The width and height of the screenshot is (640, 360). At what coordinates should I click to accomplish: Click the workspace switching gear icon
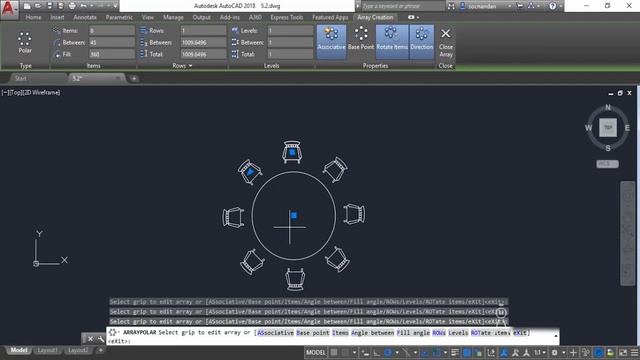[x=554, y=352]
